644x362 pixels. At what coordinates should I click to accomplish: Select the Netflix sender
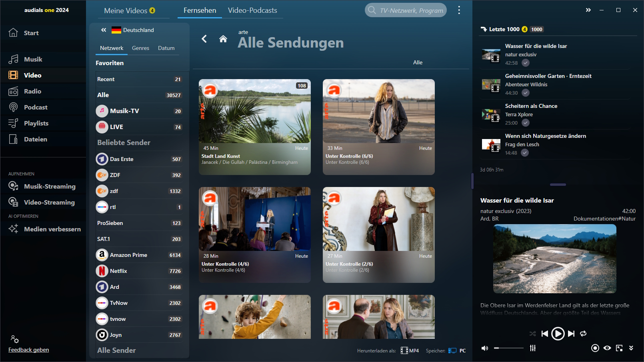(x=139, y=271)
